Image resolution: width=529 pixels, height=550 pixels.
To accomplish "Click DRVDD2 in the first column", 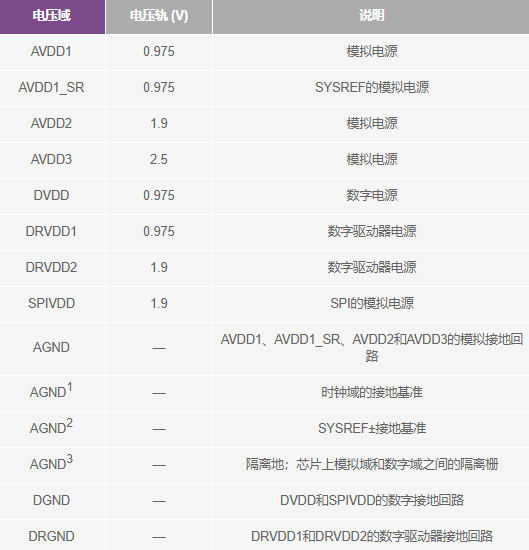I will pyautogui.click(x=51, y=268).
